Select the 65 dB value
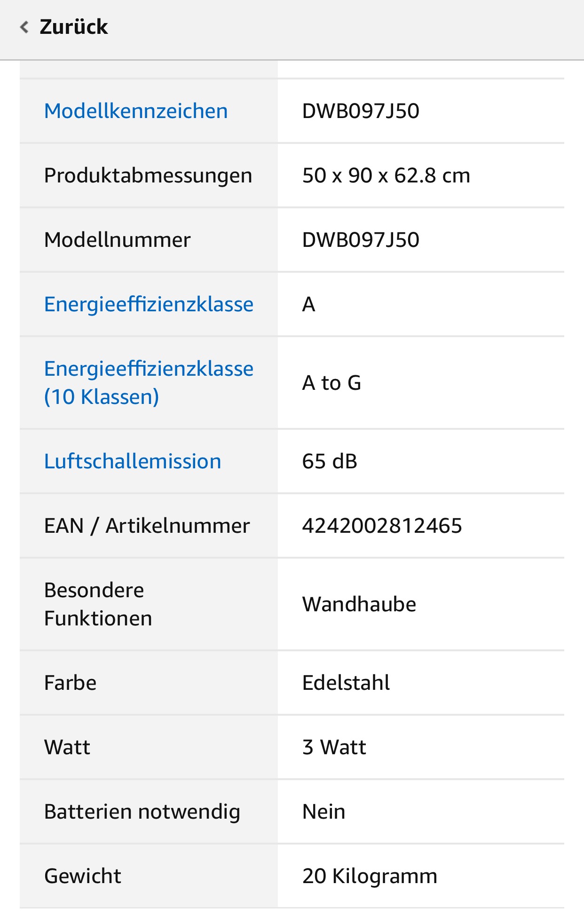 [x=330, y=461]
